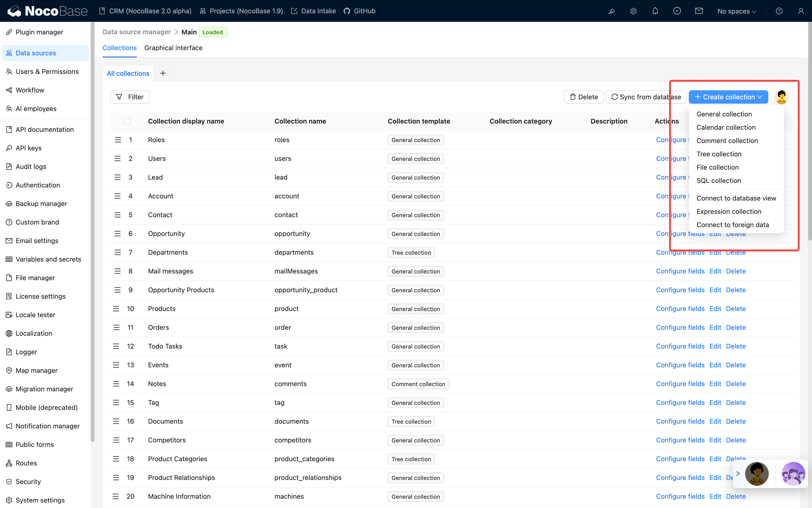The image size is (812, 508).
Task: Toggle the select-all checkbox in the table header
Action: (x=127, y=121)
